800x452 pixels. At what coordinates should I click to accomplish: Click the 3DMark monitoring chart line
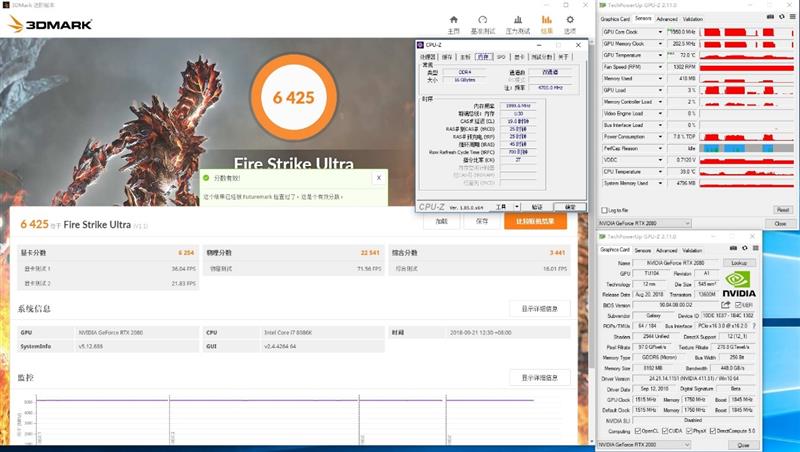click(x=285, y=400)
